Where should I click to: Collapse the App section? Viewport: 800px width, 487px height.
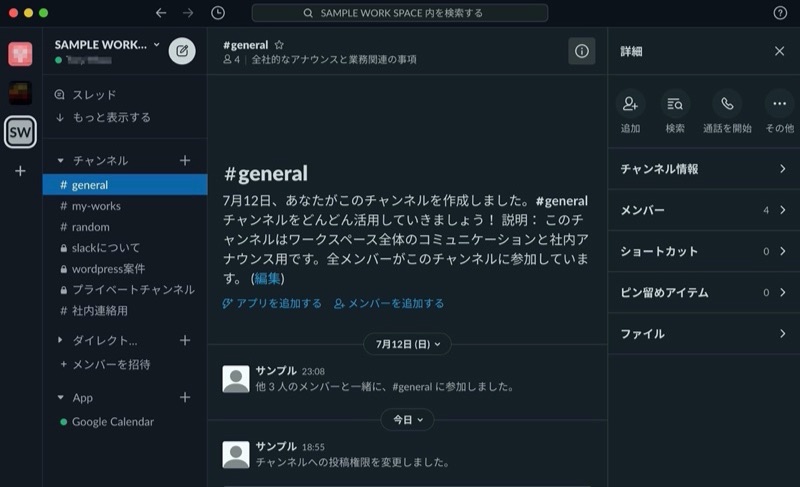click(60, 397)
